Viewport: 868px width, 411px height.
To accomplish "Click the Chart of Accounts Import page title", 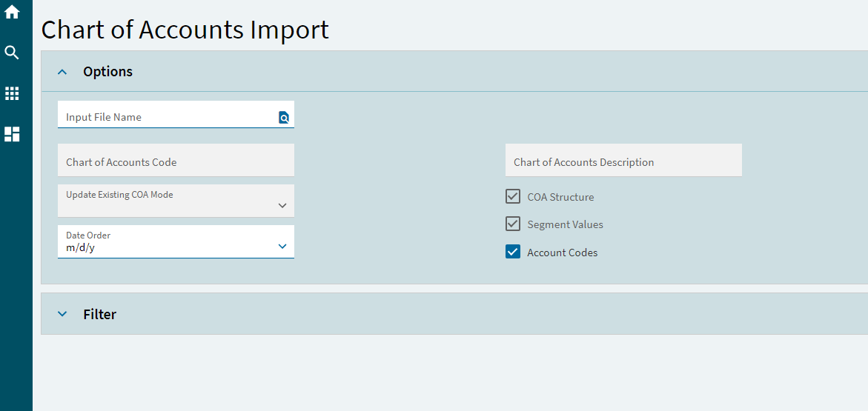I will [185, 30].
